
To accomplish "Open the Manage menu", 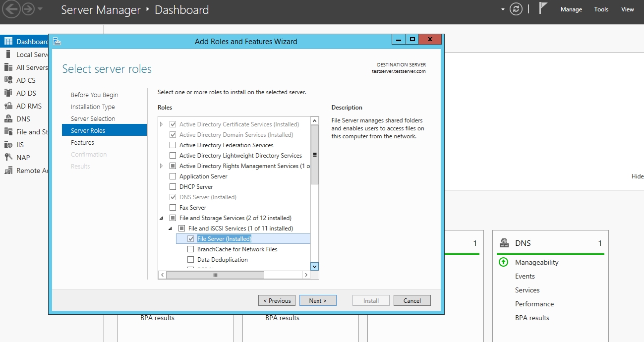I will tap(571, 9).
